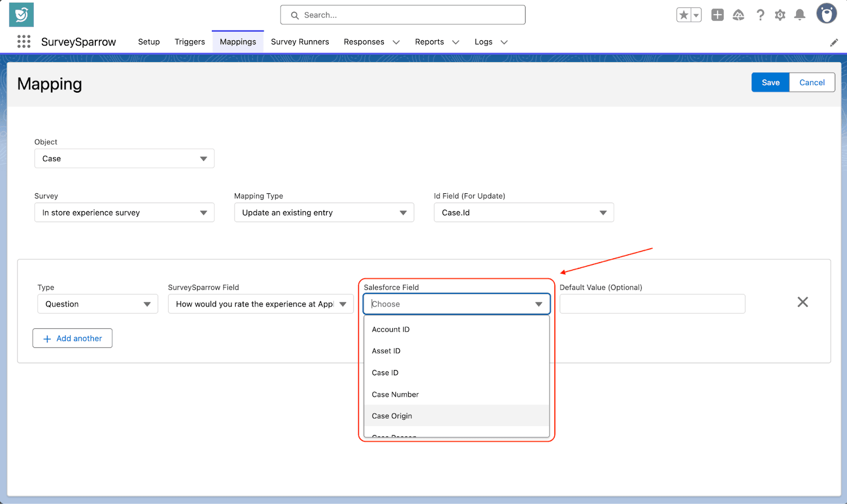The width and height of the screenshot is (847, 504).
Task: Open the Setup gear icon
Action: pos(780,15)
